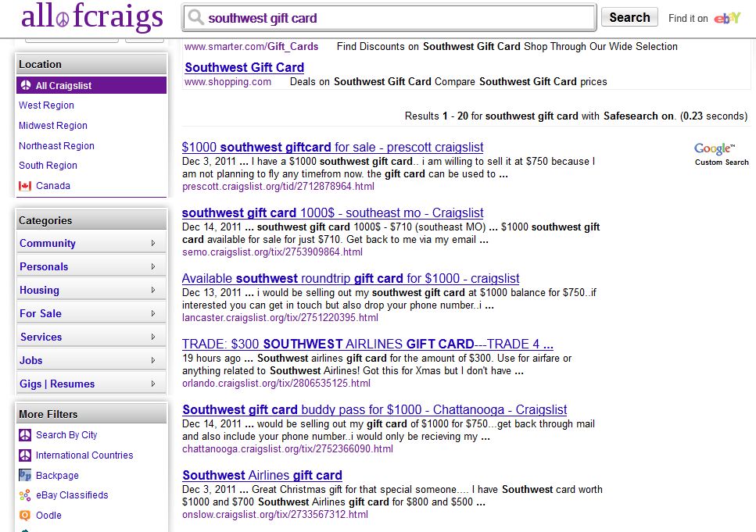Open Personals category label
Screen dimensions: 756x532
coord(44,266)
